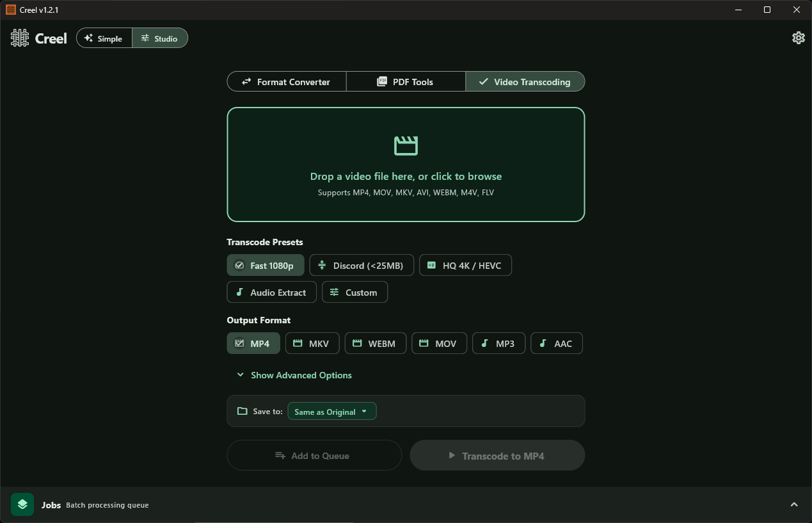Choose MOV output format

[439, 343]
